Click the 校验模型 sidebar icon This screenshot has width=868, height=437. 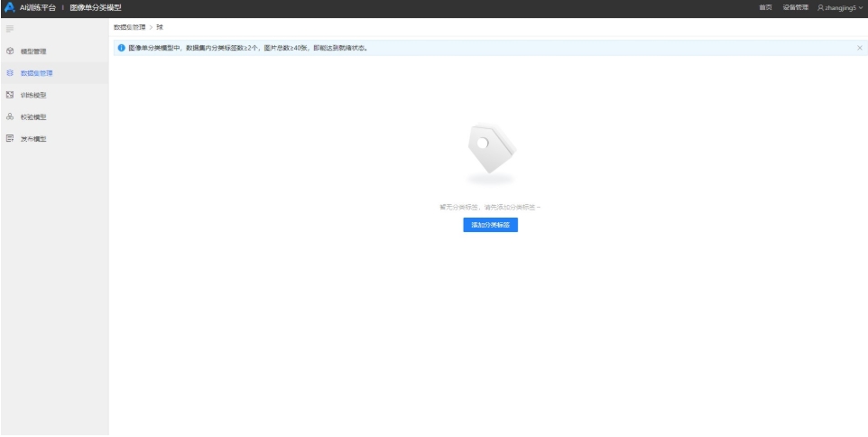(9, 116)
